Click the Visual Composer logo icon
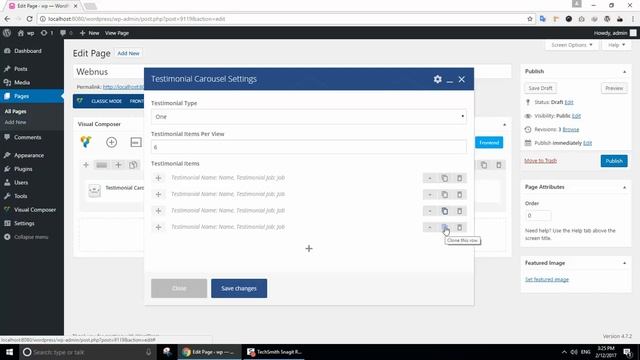The height and width of the screenshot is (360, 640). click(x=86, y=142)
